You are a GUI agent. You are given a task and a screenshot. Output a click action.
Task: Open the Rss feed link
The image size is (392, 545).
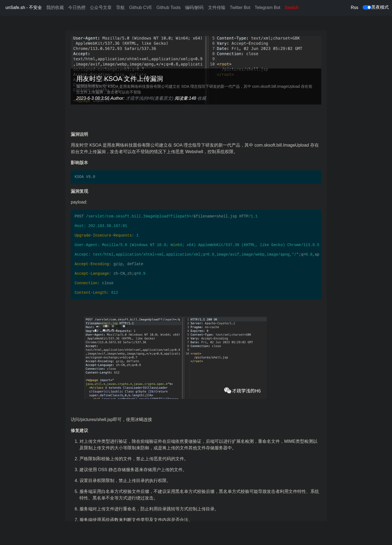(354, 8)
